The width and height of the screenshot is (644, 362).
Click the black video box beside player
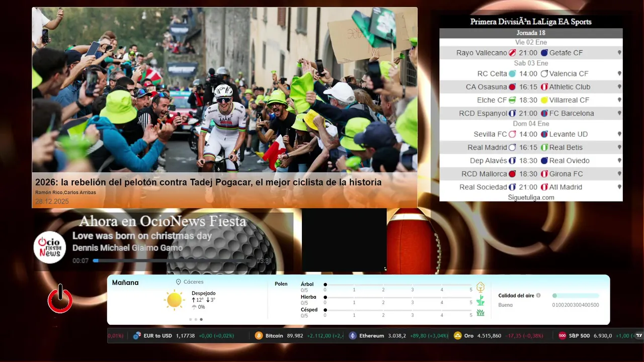344,240
